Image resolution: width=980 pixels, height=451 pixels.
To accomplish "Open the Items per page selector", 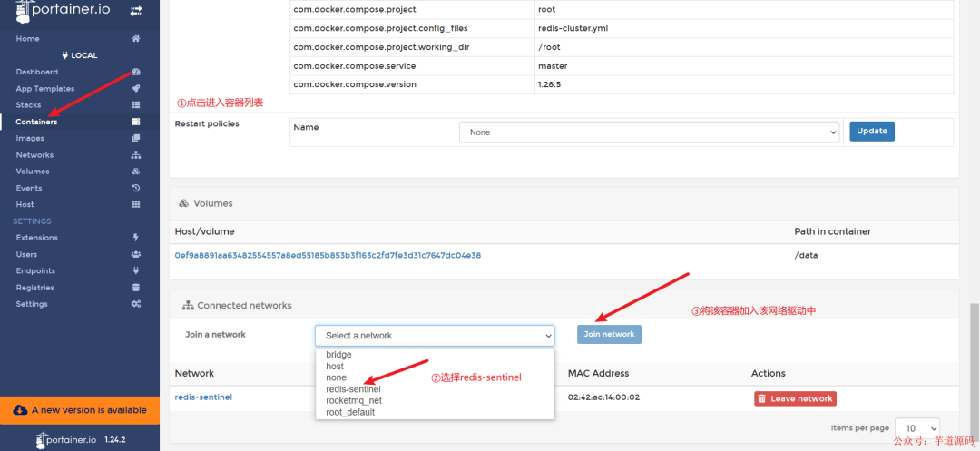I will (916, 428).
